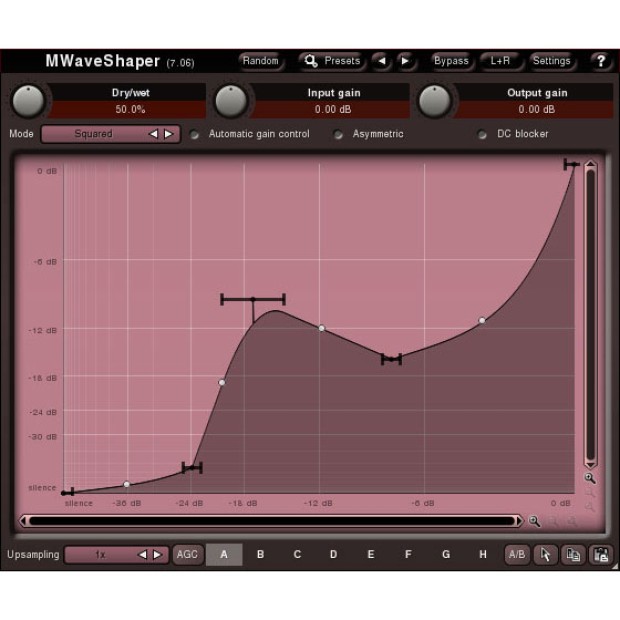Select preset slot E
The image size is (620, 620).
pos(371,554)
